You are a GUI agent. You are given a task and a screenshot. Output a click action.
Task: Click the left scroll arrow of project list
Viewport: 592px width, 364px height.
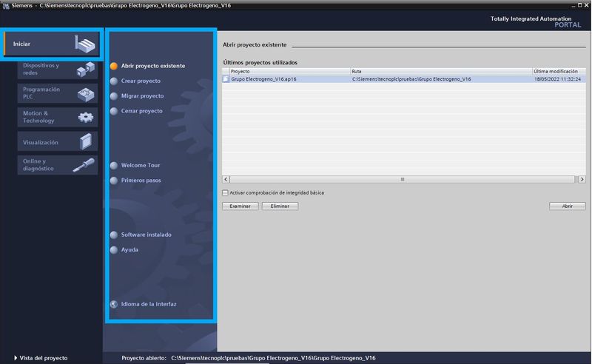click(x=226, y=179)
